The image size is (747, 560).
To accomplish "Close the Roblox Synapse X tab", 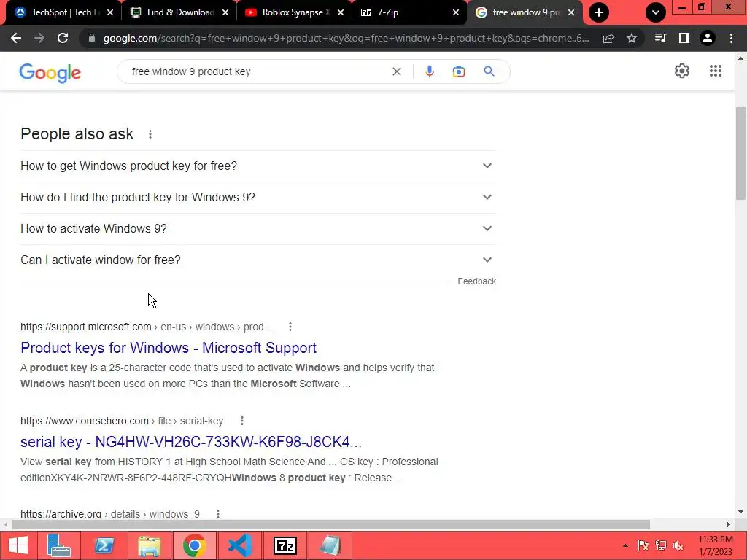I will point(341,12).
